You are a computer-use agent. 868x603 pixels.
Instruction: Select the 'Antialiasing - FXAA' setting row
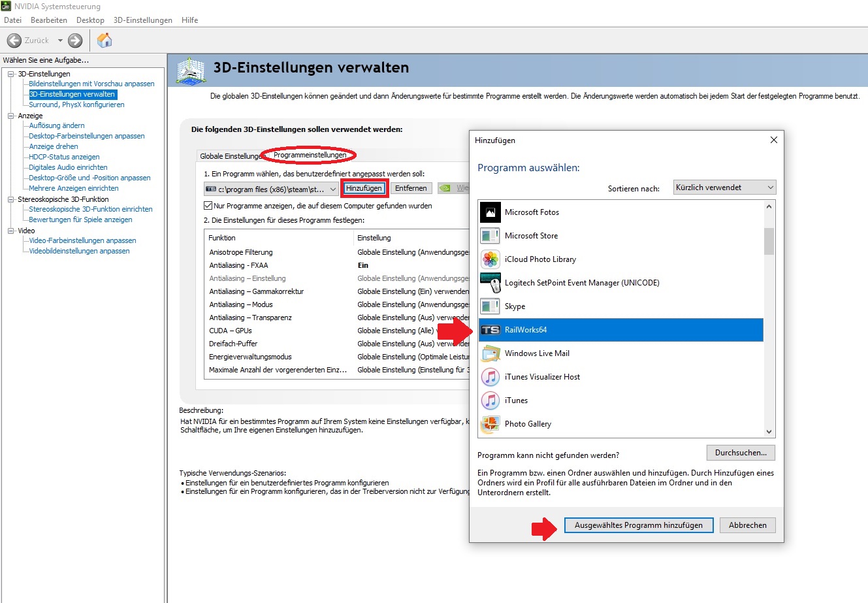pyautogui.click(x=337, y=265)
